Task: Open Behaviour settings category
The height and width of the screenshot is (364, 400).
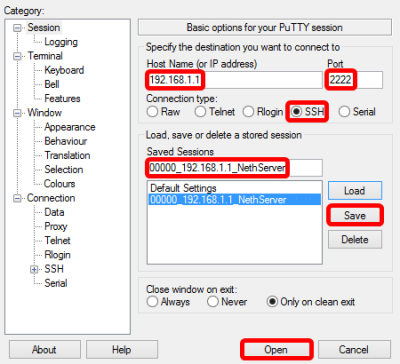Action: pos(66,141)
